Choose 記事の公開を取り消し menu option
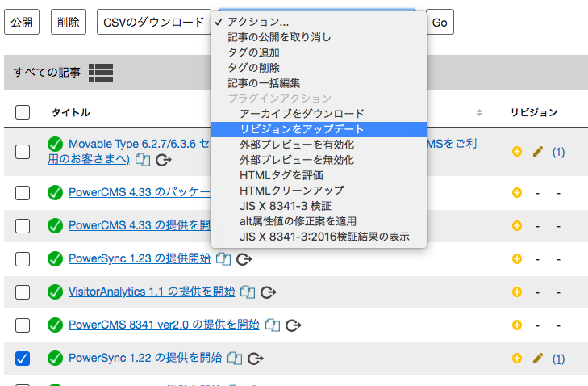Screen dimensions: 588x386 click(319, 37)
